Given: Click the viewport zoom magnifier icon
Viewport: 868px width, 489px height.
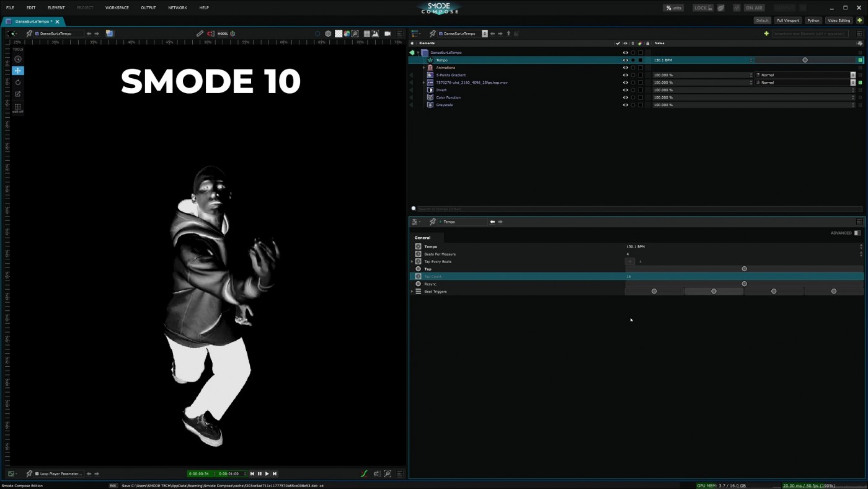Looking at the screenshot, I should (x=355, y=34).
